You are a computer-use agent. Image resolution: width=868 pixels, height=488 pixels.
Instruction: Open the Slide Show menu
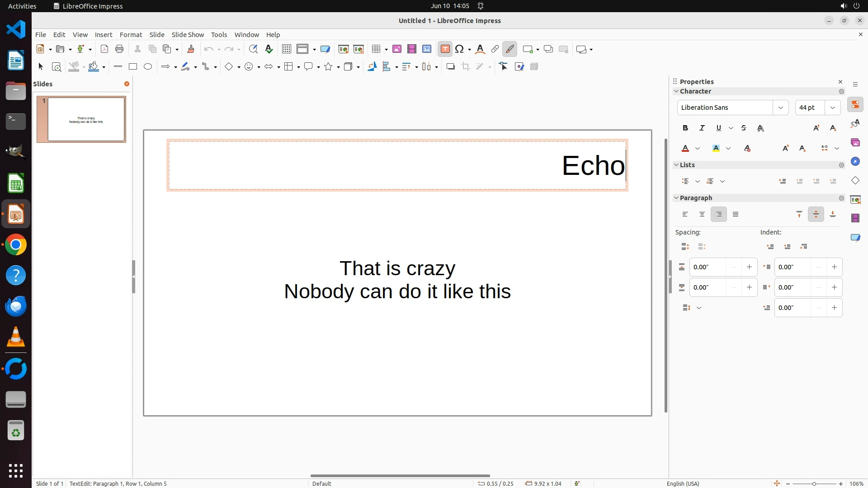pyautogui.click(x=188, y=35)
